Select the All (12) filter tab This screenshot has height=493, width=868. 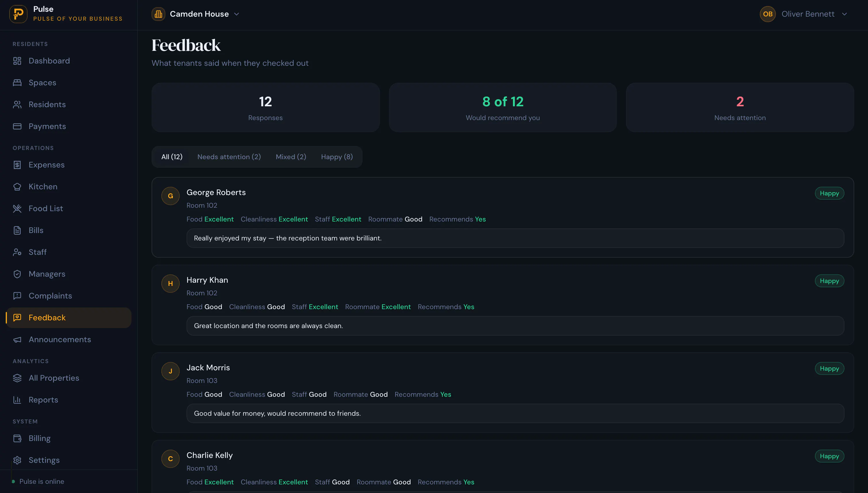point(172,157)
